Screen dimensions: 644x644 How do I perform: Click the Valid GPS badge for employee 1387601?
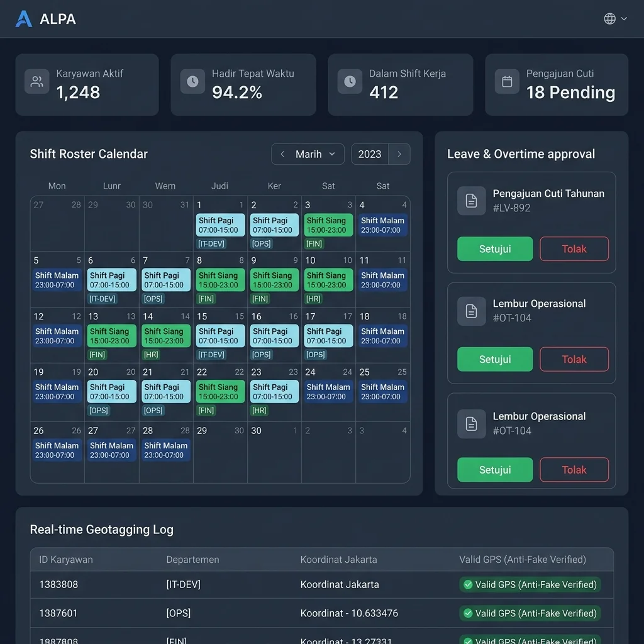pyautogui.click(x=530, y=613)
